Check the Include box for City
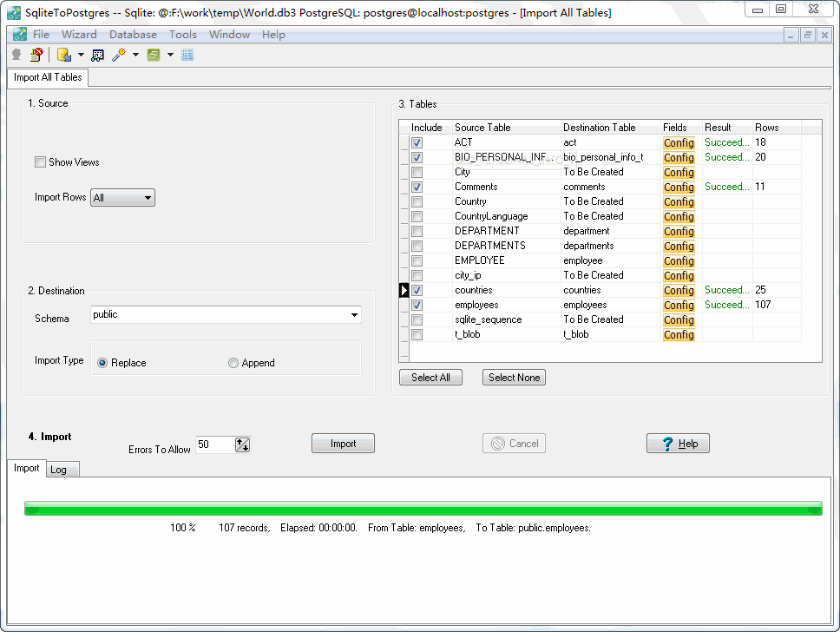The image size is (840, 632). tap(417, 172)
